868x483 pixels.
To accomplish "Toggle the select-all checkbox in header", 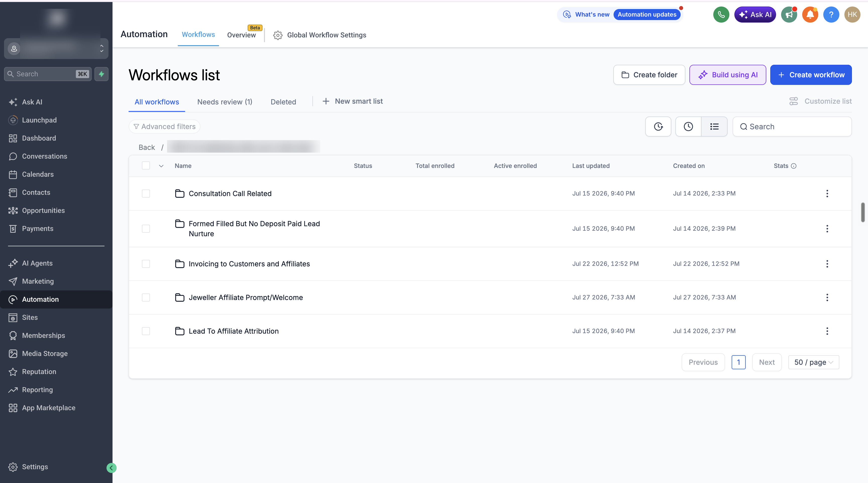I will pyautogui.click(x=146, y=165).
